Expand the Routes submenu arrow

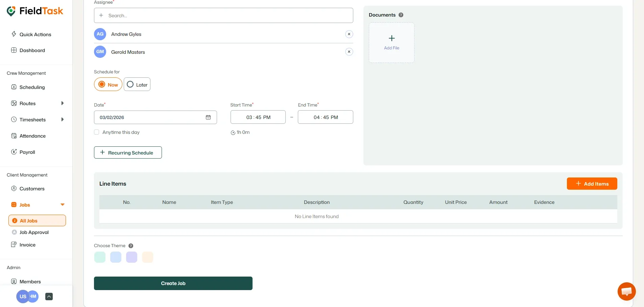coord(62,103)
